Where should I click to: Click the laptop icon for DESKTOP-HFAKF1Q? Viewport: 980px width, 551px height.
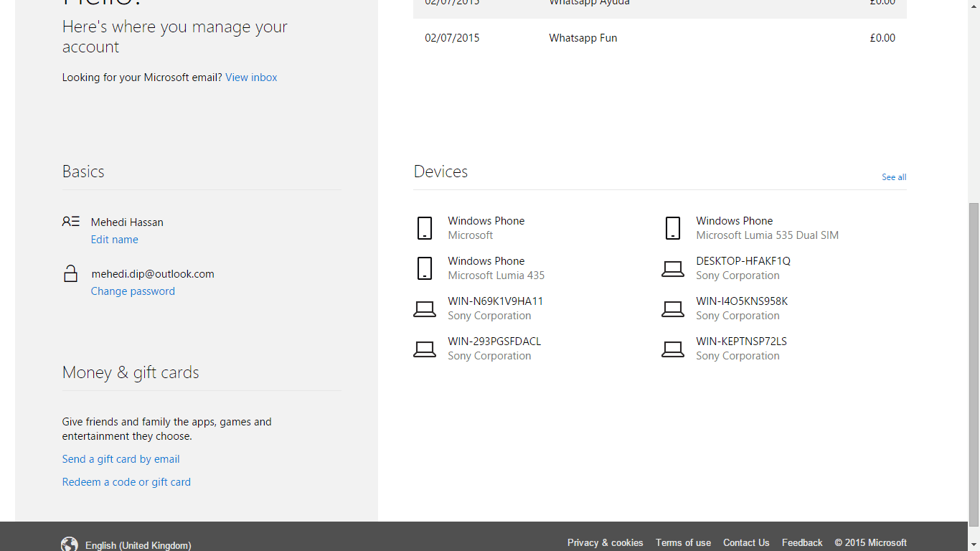tap(673, 269)
